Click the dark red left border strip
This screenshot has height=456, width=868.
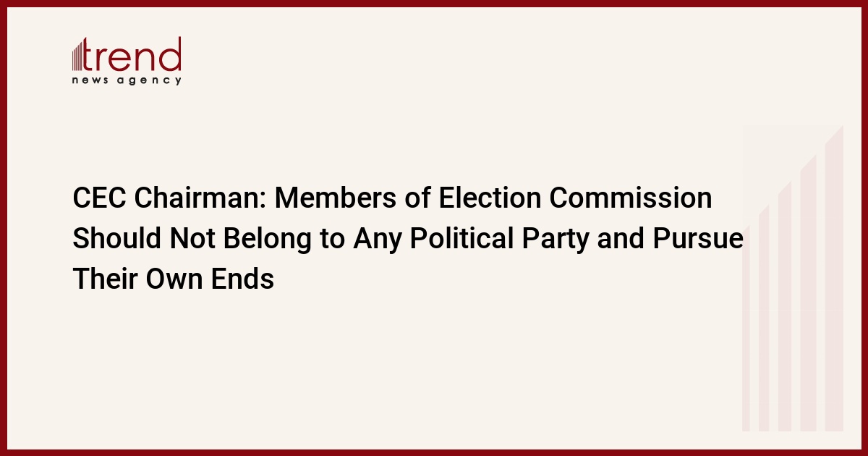[3, 228]
